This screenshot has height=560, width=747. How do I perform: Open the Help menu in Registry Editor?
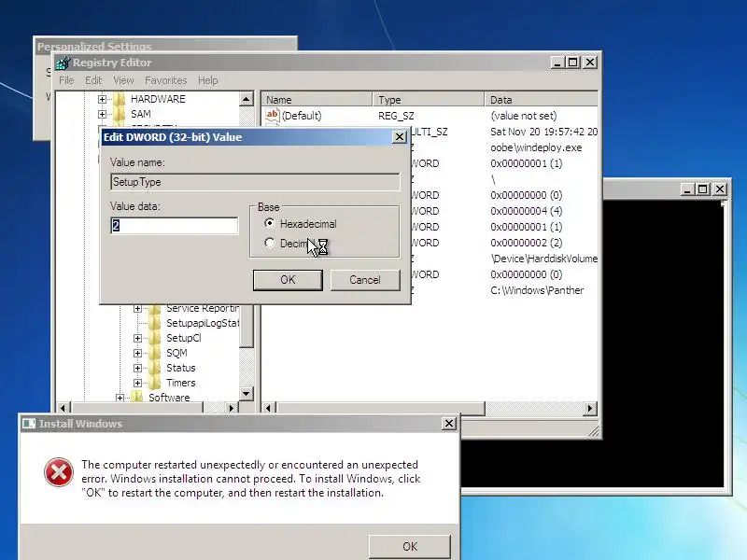pos(207,80)
